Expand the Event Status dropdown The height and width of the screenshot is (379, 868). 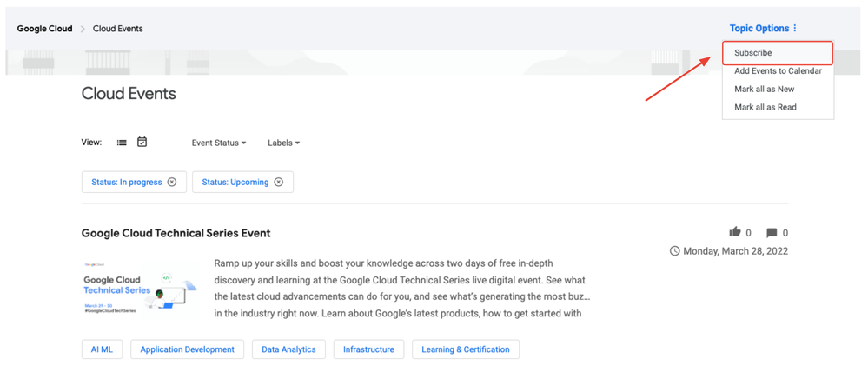point(219,143)
